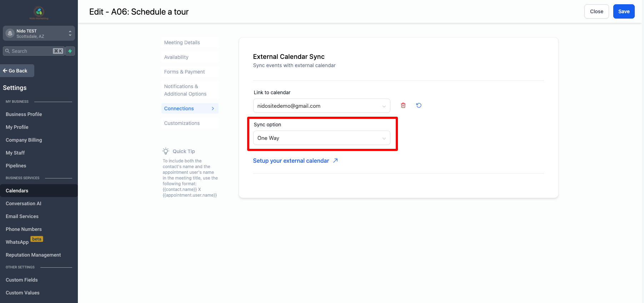Switch to the Meeting Details tab
This screenshot has height=303, width=644.
click(x=190, y=42)
